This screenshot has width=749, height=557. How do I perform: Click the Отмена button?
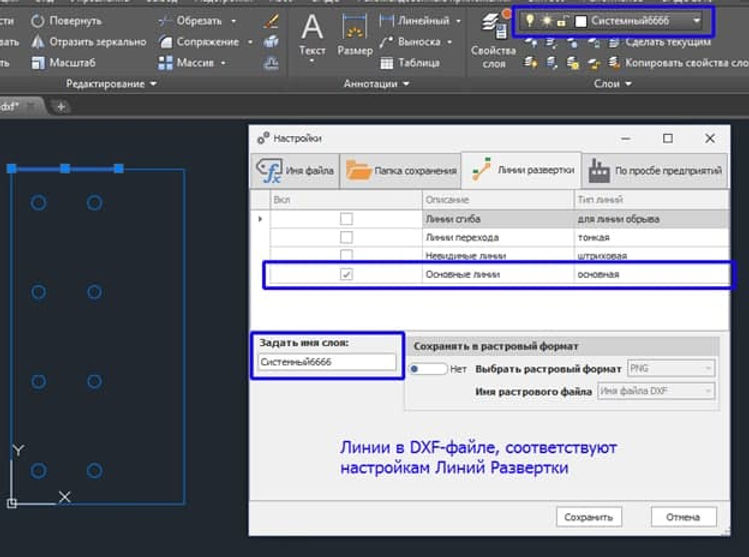683,517
